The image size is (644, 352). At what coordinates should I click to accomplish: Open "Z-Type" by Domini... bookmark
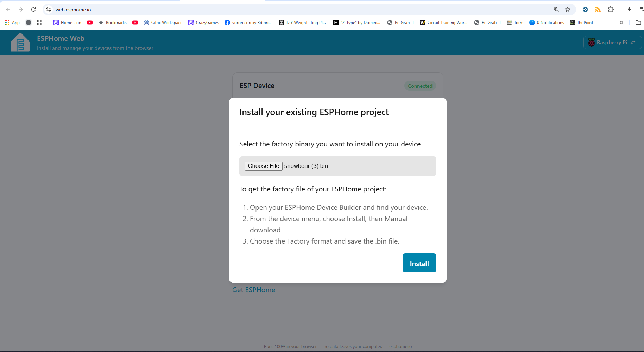[356, 23]
